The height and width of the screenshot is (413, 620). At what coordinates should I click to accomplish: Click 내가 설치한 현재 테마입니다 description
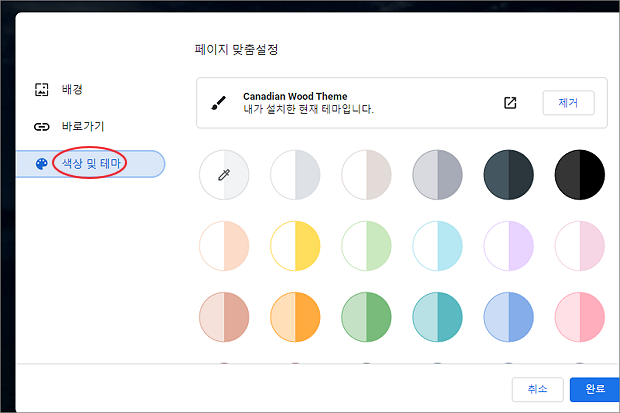(x=308, y=109)
